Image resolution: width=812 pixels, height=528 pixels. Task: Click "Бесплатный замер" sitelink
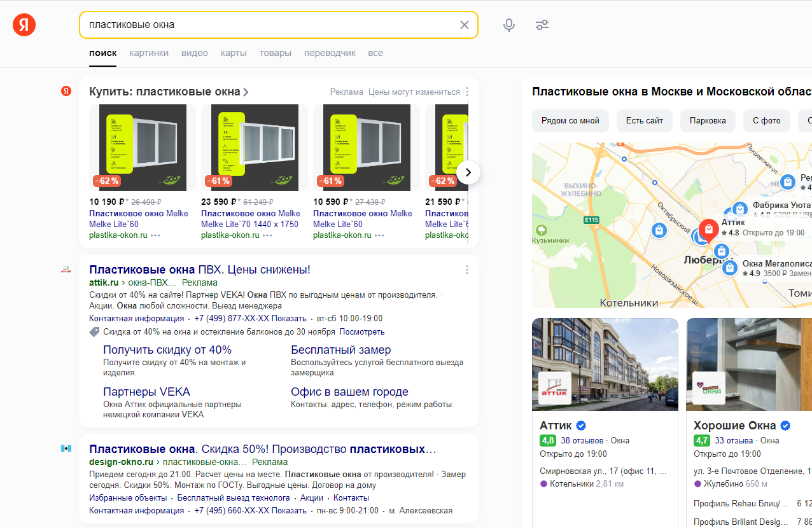click(340, 350)
